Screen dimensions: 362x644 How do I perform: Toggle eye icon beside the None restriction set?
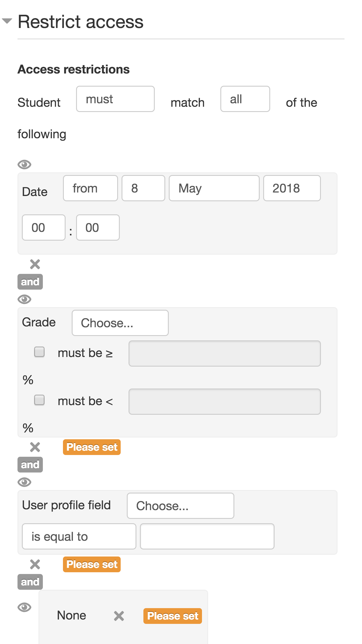coord(24,608)
